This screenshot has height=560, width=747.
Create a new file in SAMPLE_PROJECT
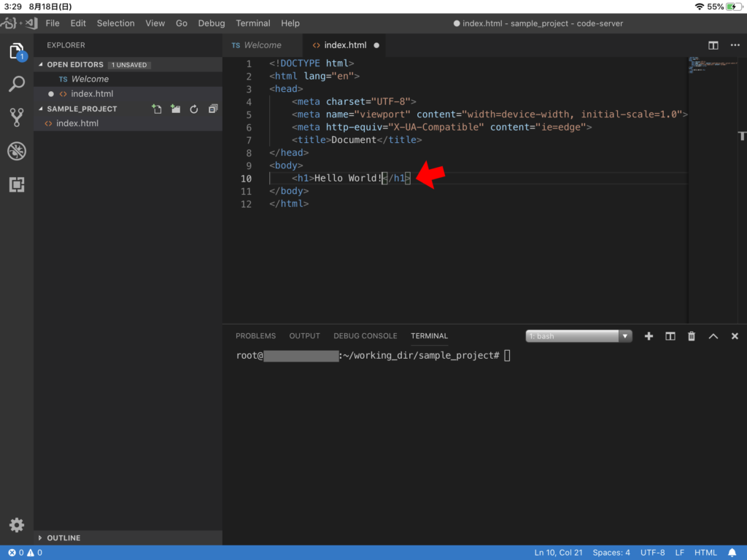tap(157, 109)
